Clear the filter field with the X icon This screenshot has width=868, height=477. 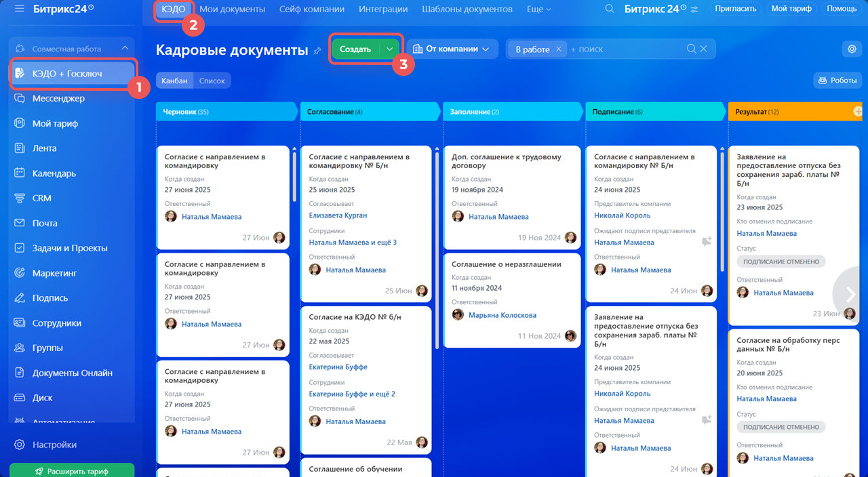(704, 49)
